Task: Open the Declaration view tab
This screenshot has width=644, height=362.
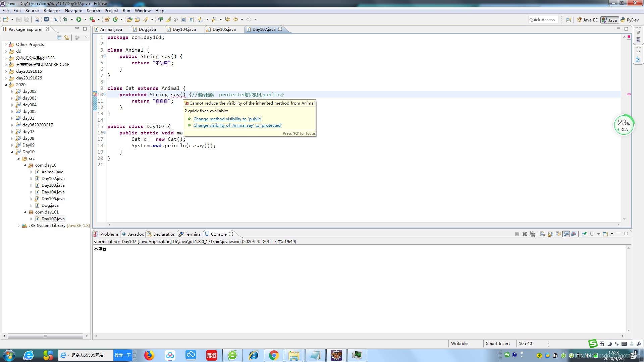Action: tap(161, 234)
